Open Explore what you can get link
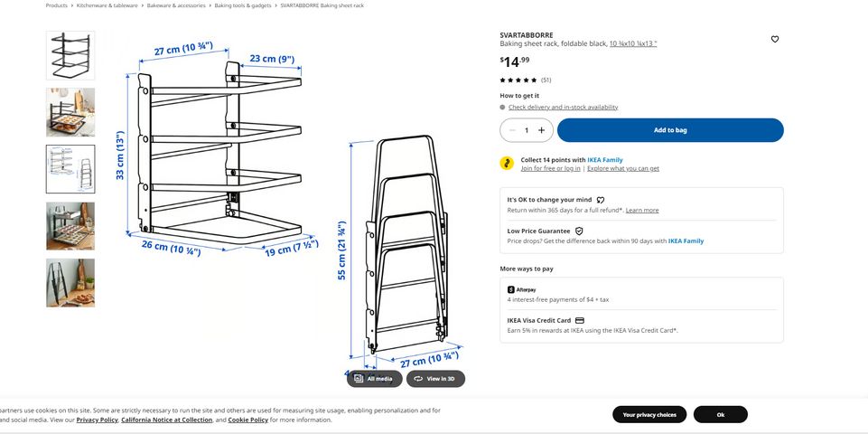This screenshot has width=868, height=434. [x=623, y=168]
